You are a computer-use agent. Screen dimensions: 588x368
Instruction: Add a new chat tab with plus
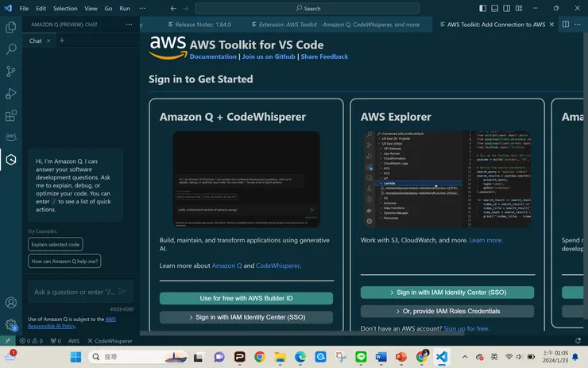62,41
